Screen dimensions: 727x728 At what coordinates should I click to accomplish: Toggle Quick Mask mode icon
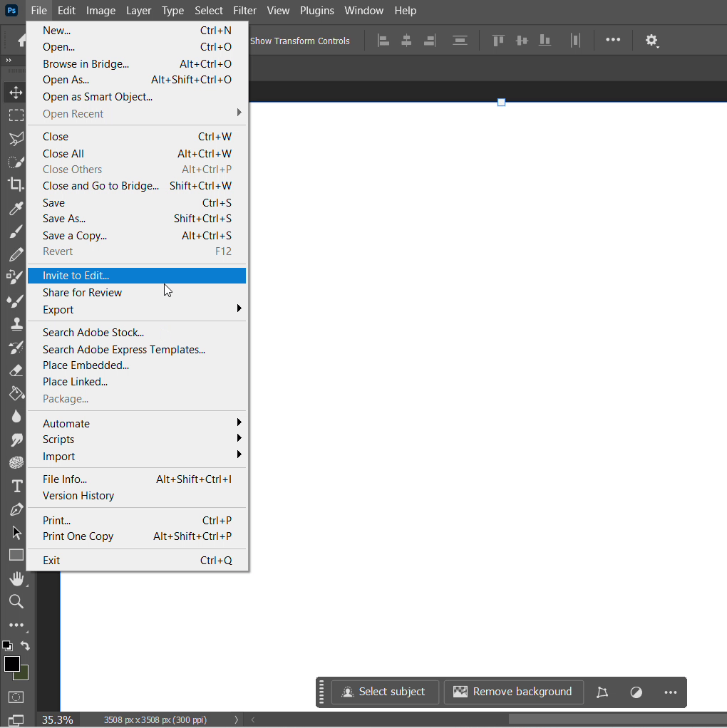16,697
